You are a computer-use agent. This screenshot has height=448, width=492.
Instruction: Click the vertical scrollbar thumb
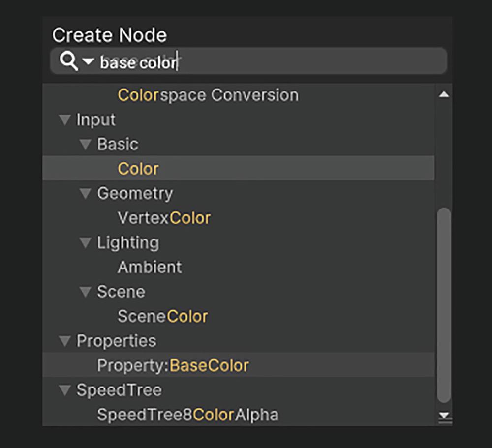444,305
